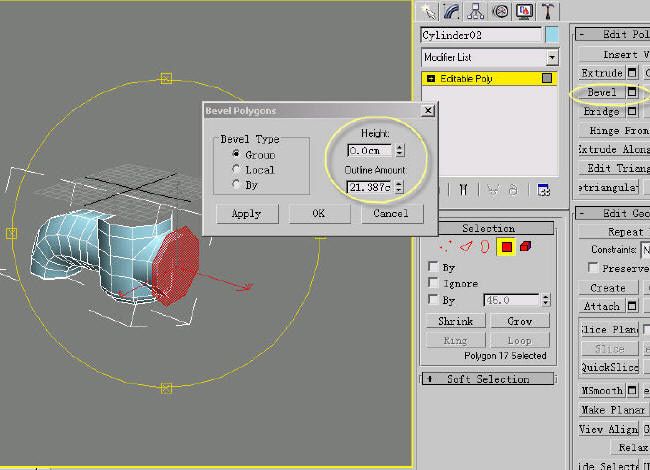Select Polygon sub-object level icon

coord(506,247)
